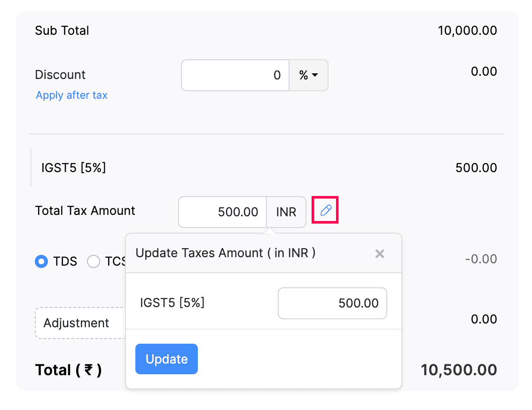Viewport: 532px width, 410px height.
Task: Expand the caret next to % sign
Action: (316, 76)
